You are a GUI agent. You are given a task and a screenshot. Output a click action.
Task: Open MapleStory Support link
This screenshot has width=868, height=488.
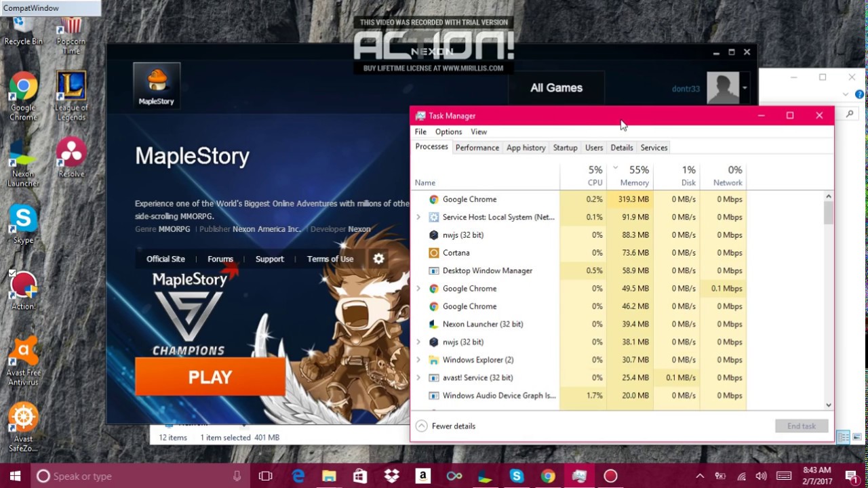pyautogui.click(x=269, y=259)
